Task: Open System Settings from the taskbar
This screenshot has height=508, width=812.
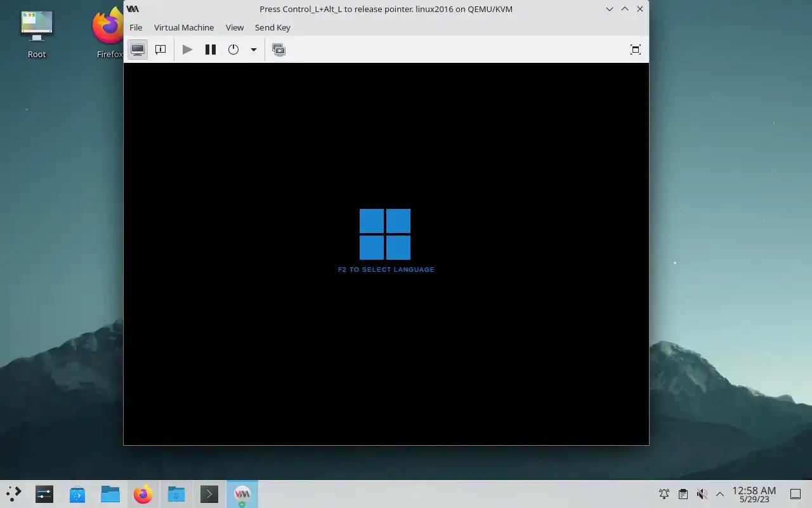Action: (44, 494)
